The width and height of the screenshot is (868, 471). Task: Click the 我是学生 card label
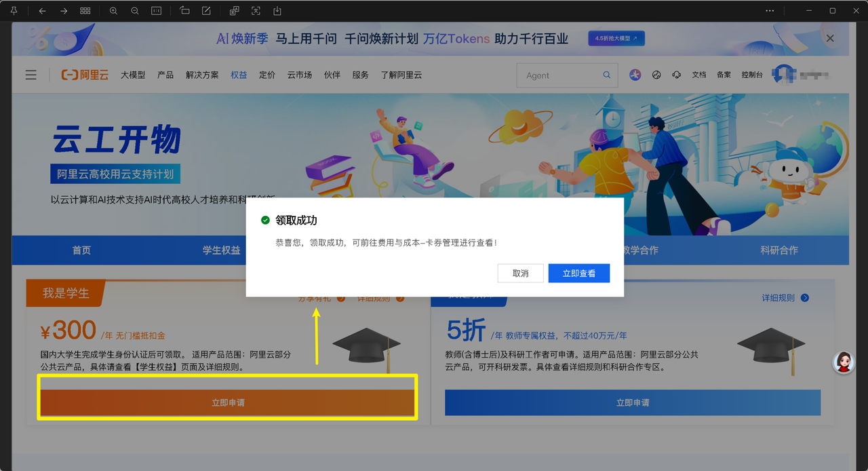click(x=66, y=293)
